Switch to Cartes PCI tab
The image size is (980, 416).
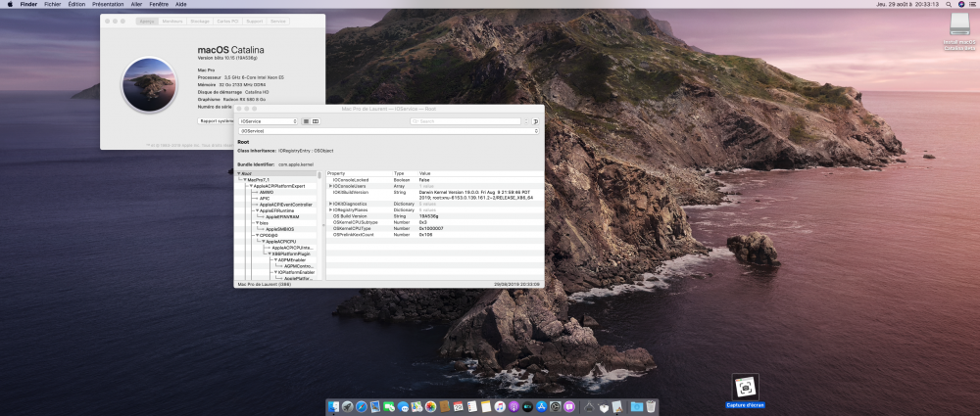tap(227, 22)
